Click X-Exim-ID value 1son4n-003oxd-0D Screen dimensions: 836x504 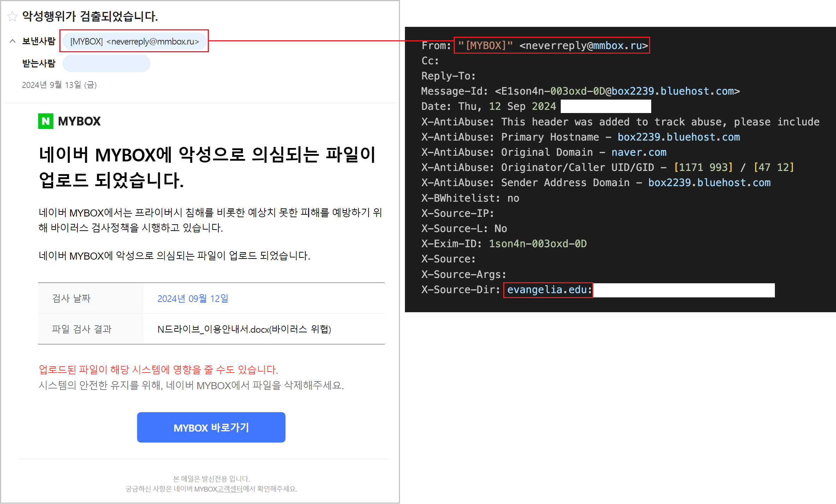(x=538, y=244)
